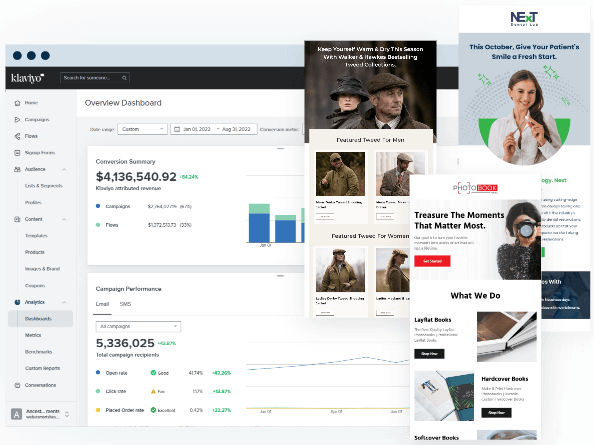
Task: Switch to the SMS tab
Action: tap(125, 304)
